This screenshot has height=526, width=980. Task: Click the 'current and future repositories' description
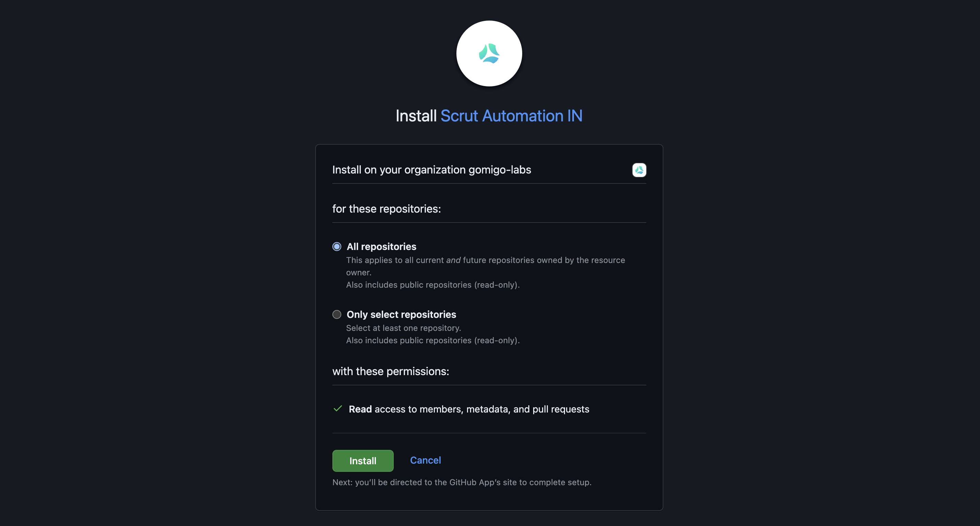pyautogui.click(x=486, y=266)
